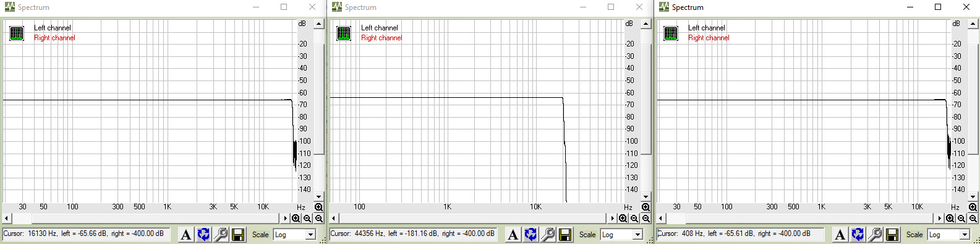This screenshot has height=244, width=980.
Task: Zoom in horizontally in middle Spectrum window
Action: [x=623, y=219]
